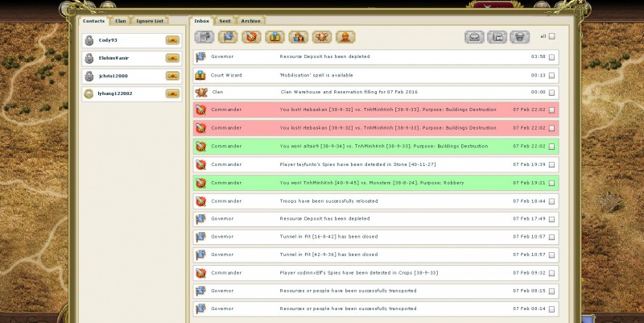This screenshot has width=644, height=323.
Task: Click the trash delete messages icon
Action: tap(523, 36)
